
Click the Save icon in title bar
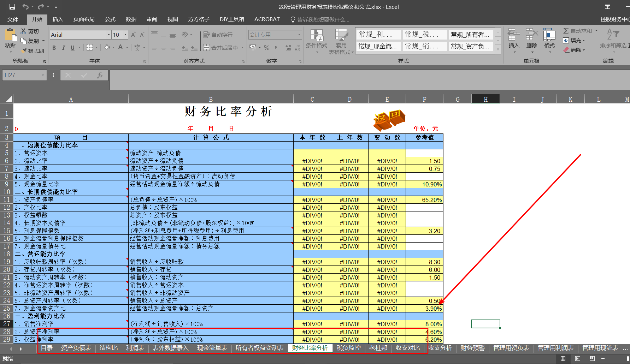coord(12,7)
